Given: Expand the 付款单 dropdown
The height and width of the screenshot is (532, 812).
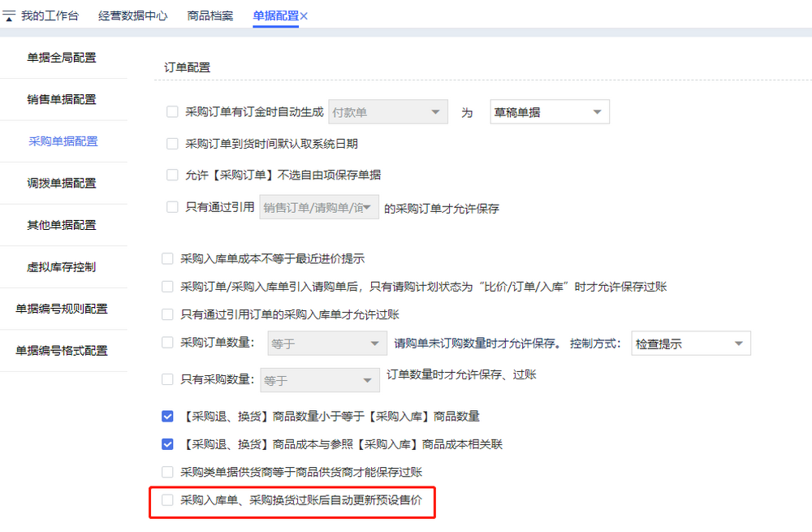Looking at the screenshot, I should click(x=387, y=112).
